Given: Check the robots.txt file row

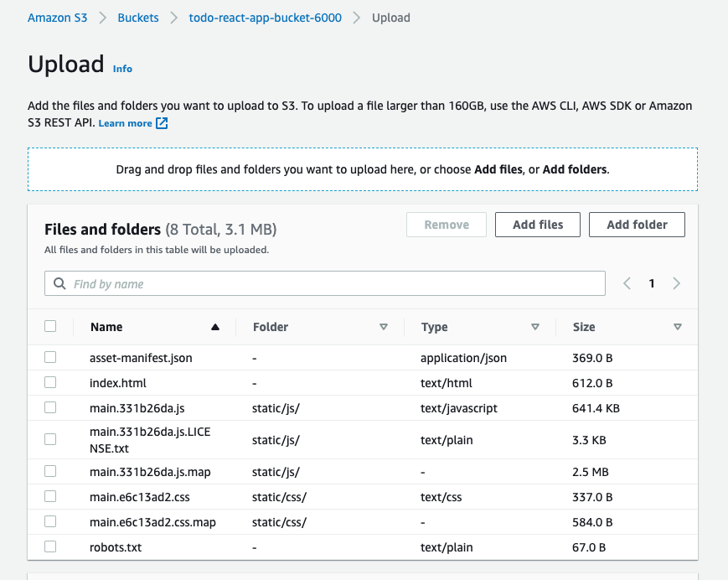Looking at the screenshot, I should [x=50, y=546].
